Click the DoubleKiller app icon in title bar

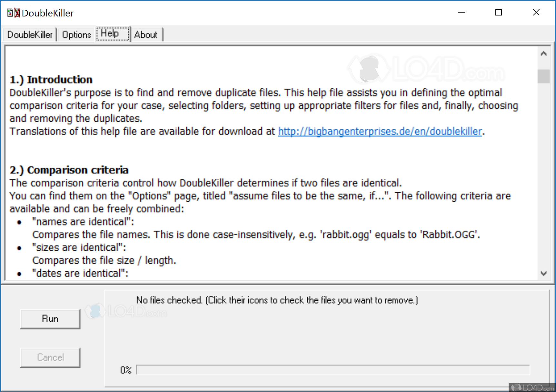[14, 13]
